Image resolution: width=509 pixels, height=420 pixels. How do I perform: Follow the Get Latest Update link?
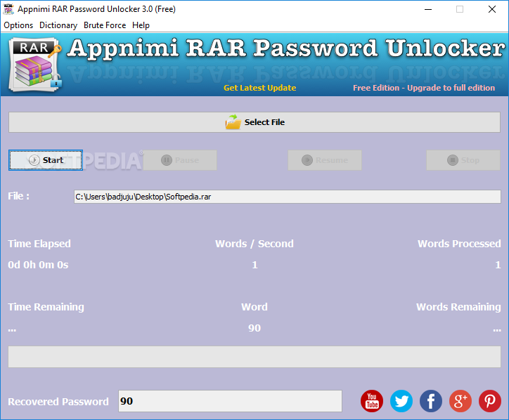(259, 88)
